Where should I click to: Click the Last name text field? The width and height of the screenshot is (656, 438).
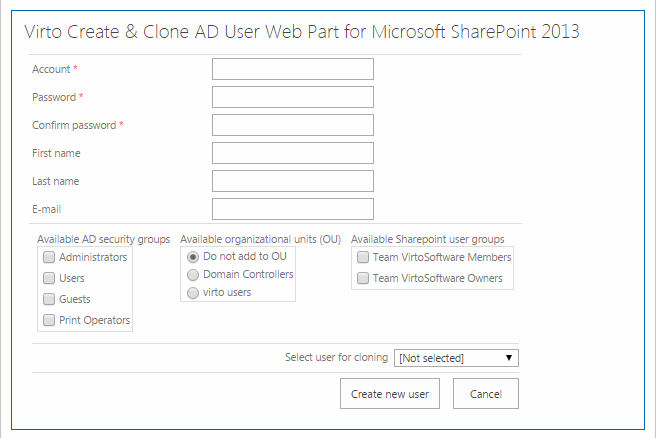[292, 181]
